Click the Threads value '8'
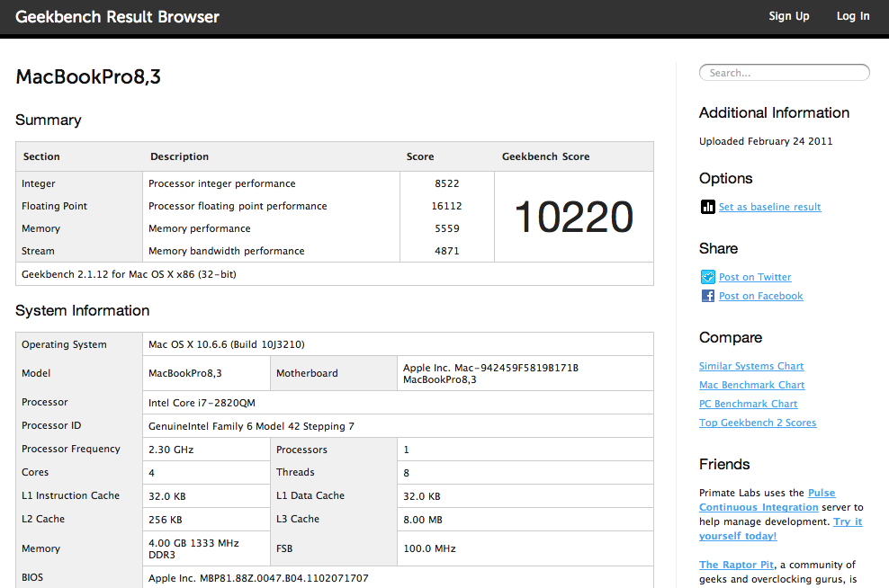The width and height of the screenshot is (889, 588). coord(406,472)
